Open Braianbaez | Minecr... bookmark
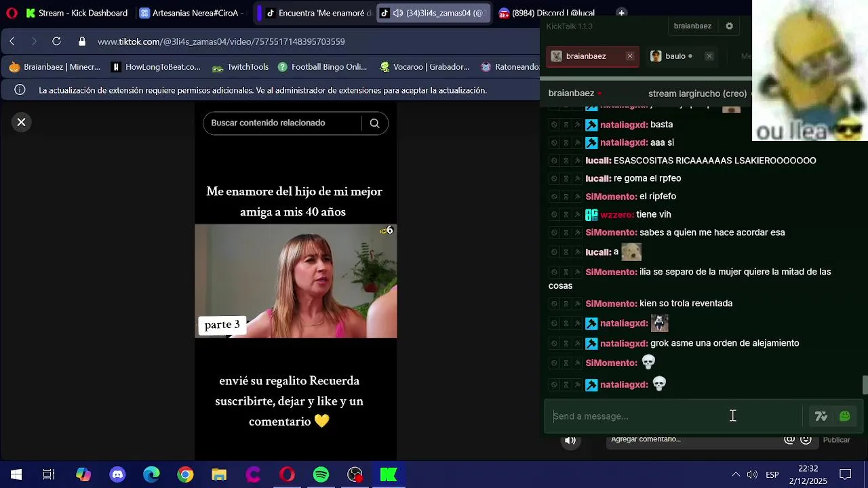This screenshot has height=488, width=868. pos(55,67)
